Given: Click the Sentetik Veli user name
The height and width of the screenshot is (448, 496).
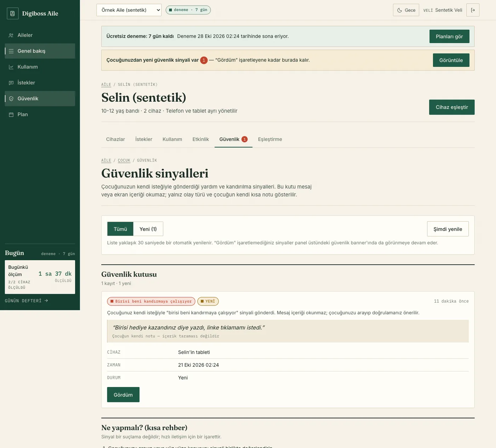Looking at the screenshot, I should pyautogui.click(x=449, y=10).
